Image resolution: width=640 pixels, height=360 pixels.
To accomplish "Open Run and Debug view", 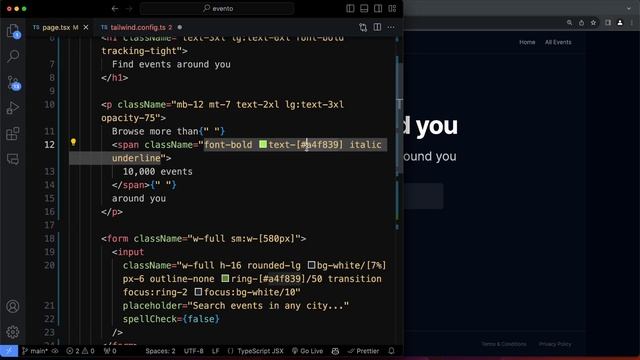I will (13, 108).
